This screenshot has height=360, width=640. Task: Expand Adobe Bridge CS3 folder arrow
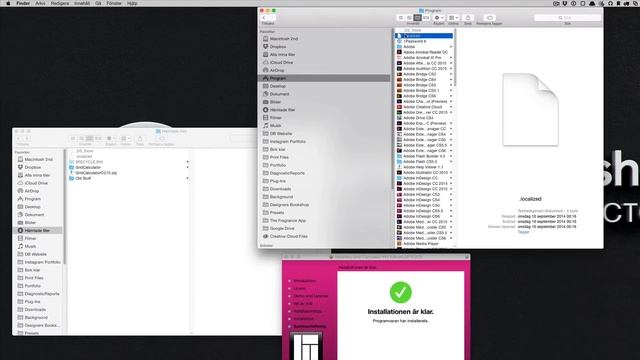pyautogui.click(x=451, y=74)
